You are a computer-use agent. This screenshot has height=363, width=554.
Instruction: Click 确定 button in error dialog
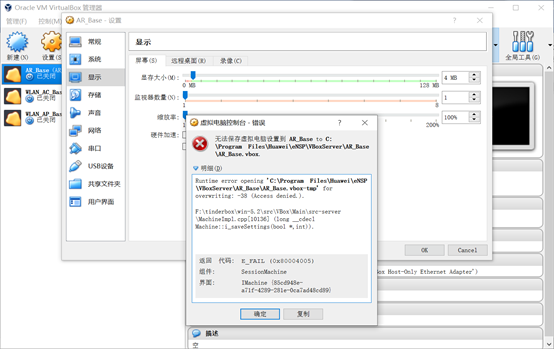(260, 314)
